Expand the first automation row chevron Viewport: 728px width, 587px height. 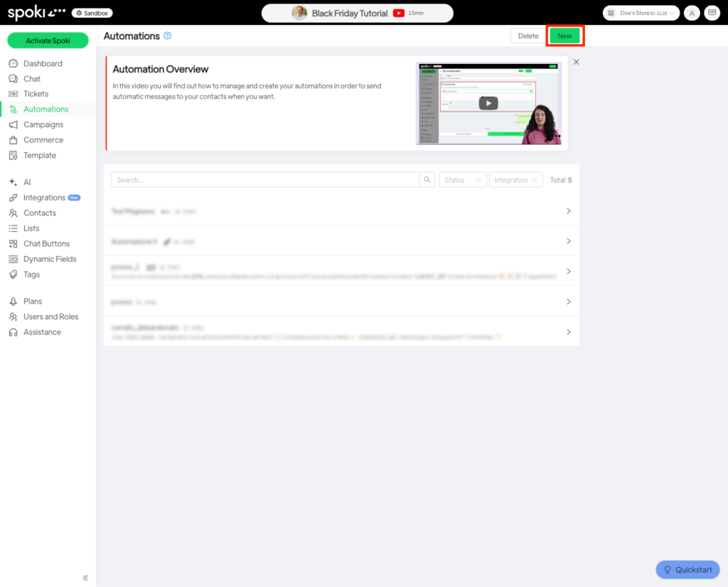tap(568, 211)
